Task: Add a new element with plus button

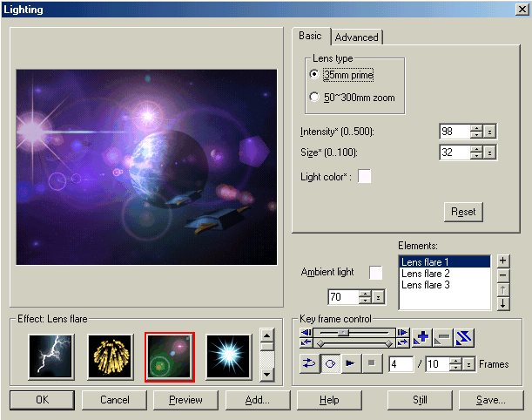Action: coord(502,261)
